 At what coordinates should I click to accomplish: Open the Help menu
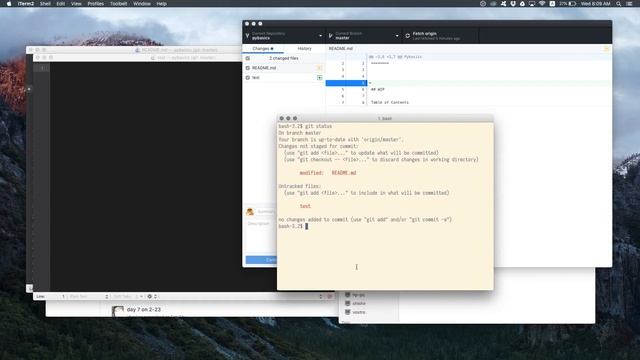pos(162,4)
